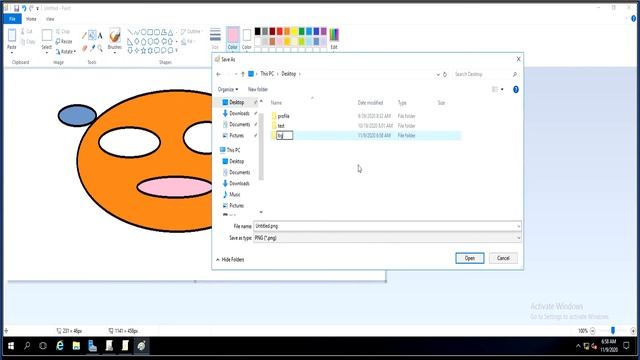The height and width of the screenshot is (360, 640).
Task: Expand the Customize Quick Access Toolbar arrow
Action: [38, 8]
